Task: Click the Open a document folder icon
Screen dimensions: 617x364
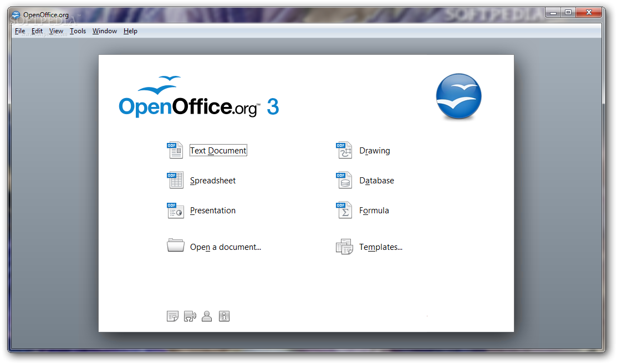Action: click(x=176, y=245)
